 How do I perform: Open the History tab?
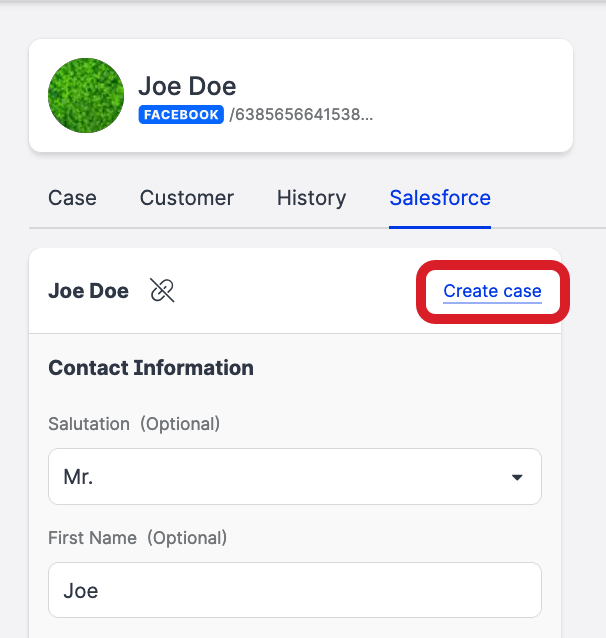pyautogui.click(x=311, y=198)
